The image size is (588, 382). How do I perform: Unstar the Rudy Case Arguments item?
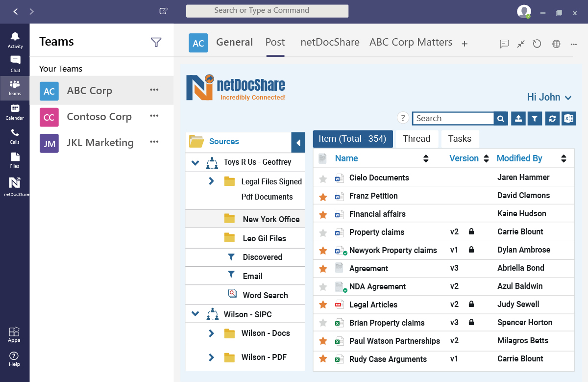[323, 359]
